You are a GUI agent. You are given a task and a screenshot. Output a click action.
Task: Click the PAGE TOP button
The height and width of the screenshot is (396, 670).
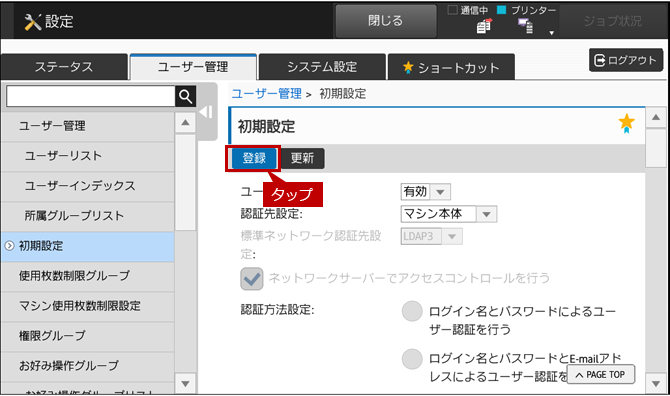pyautogui.click(x=601, y=375)
